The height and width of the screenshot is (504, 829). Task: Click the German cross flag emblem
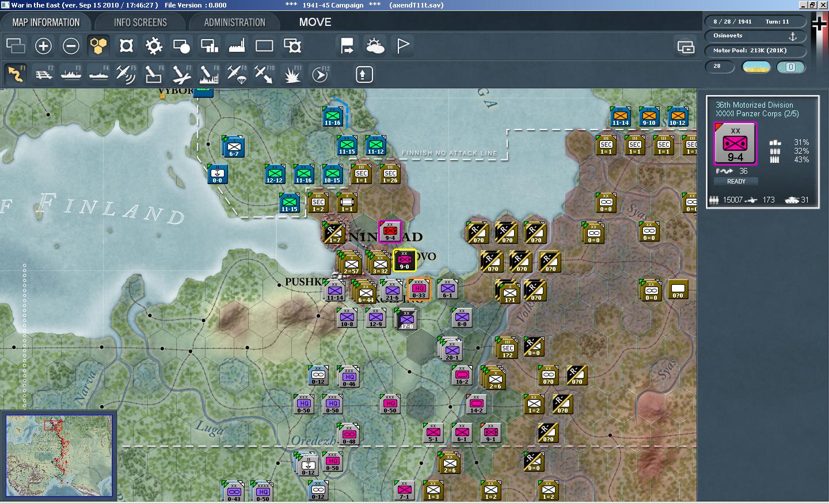pyautogui.click(x=819, y=24)
